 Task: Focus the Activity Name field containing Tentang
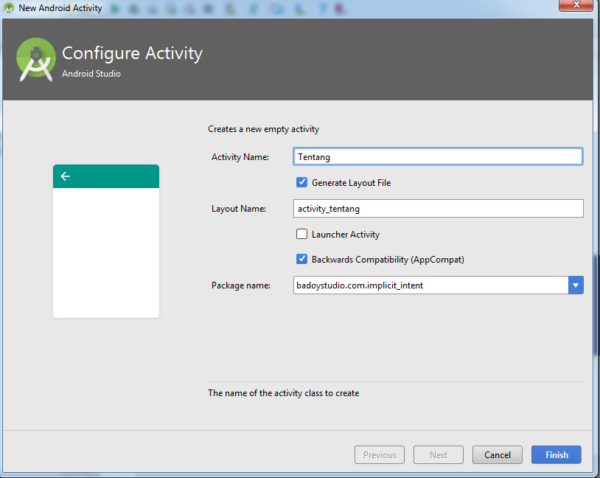[437, 156]
